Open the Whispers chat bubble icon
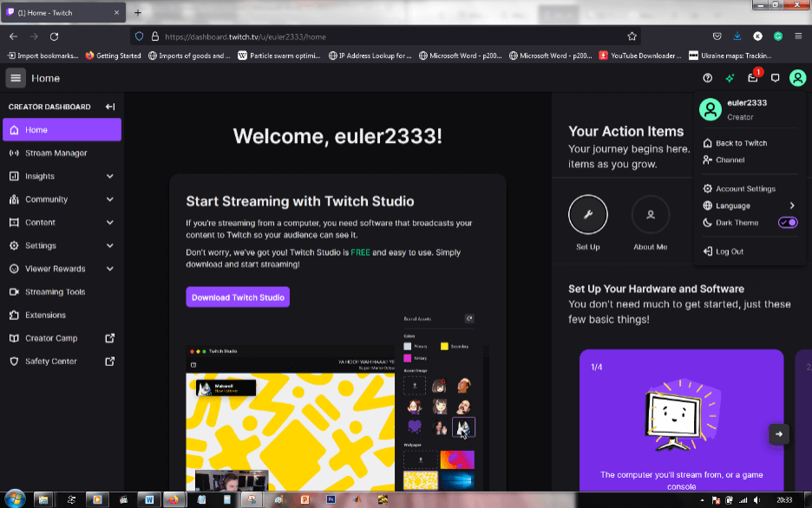 pos(776,78)
